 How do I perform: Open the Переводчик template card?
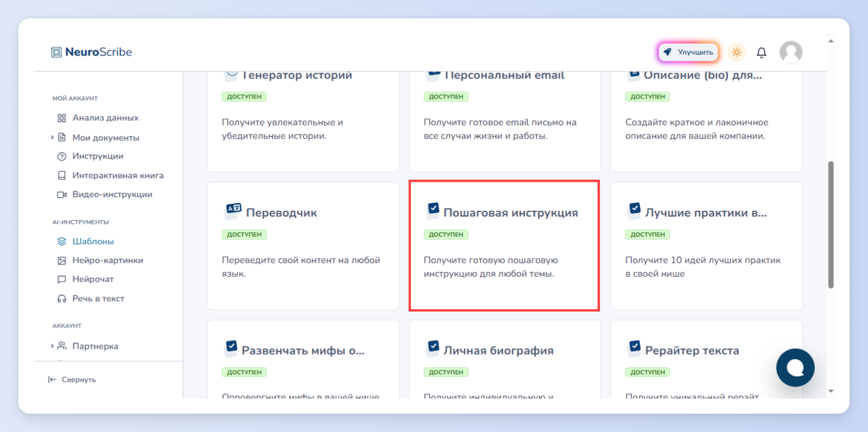pyautogui.click(x=303, y=246)
